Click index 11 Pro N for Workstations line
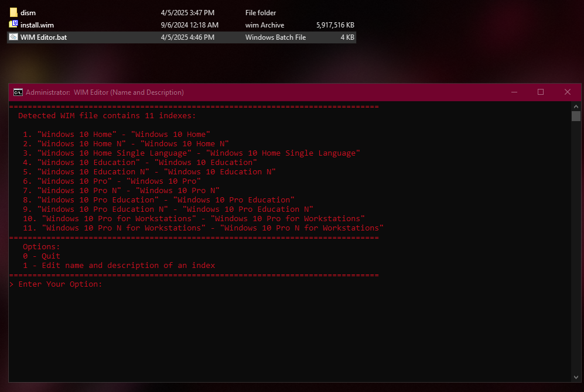 coord(203,228)
